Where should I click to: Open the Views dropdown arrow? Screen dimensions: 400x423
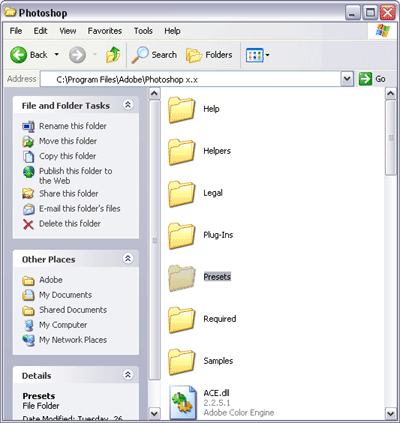click(x=267, y=55)
